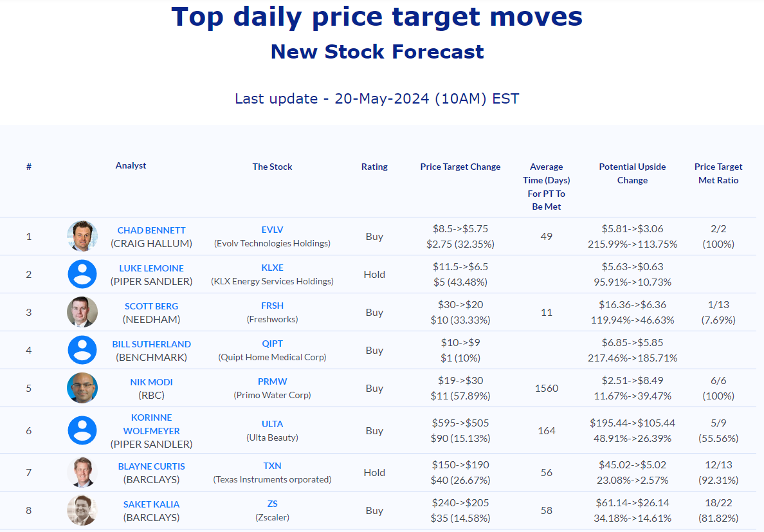Open analyst link SCOTT BERG
764x532 pixels.
[x=152, y=306]
